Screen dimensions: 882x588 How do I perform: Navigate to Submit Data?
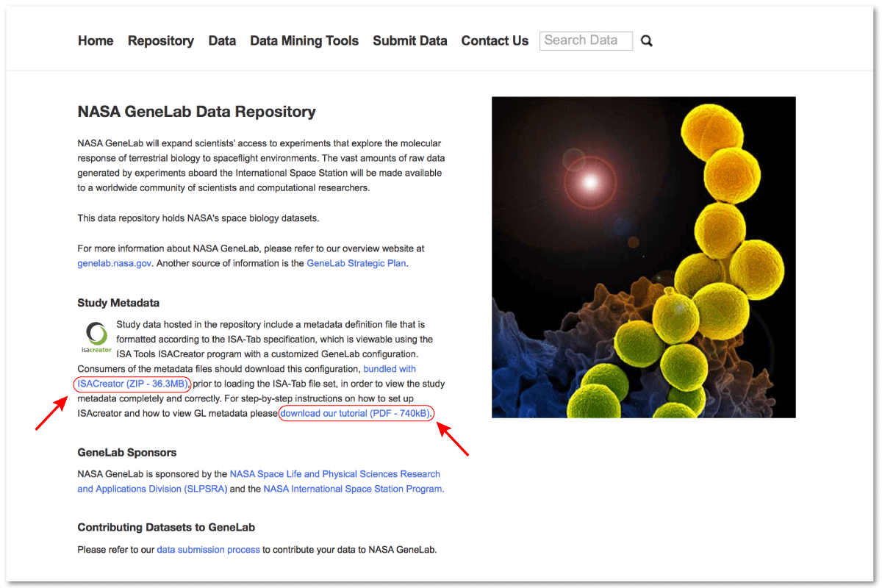point(410,41)
